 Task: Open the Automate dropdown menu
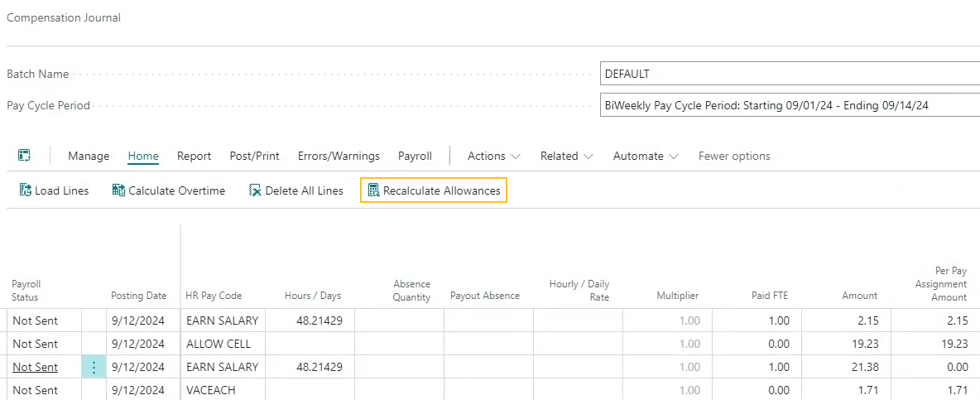pos(646,156)
